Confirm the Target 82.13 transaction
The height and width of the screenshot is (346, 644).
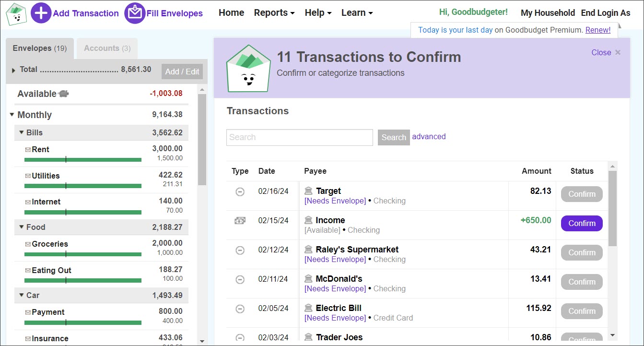pyautogui.click(x=582, y=194)
